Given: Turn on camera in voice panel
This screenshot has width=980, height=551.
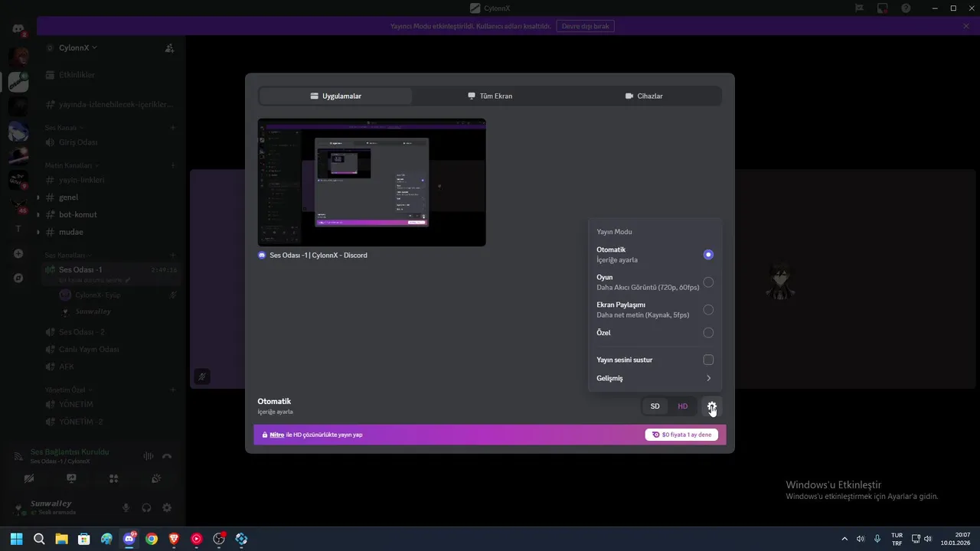Looking at the screenshot, I should (x=29, y=479).
